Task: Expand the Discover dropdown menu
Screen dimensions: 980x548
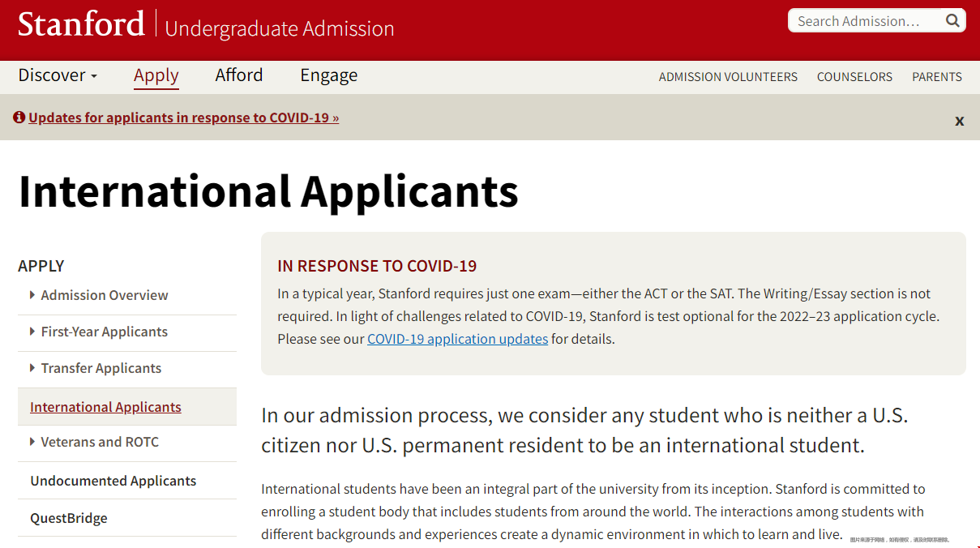Action: tap(58, 75)
